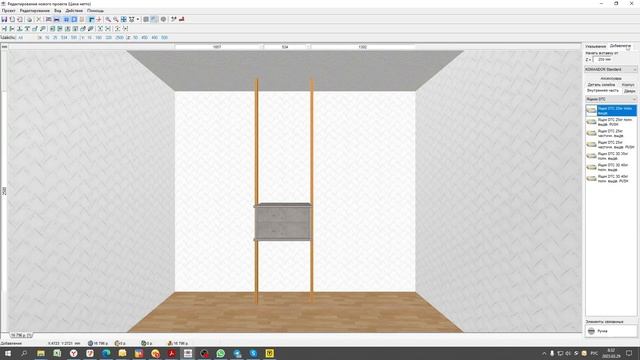
Task: Click the Ручка element at panel bottom
Action: (x=611, y=331)
